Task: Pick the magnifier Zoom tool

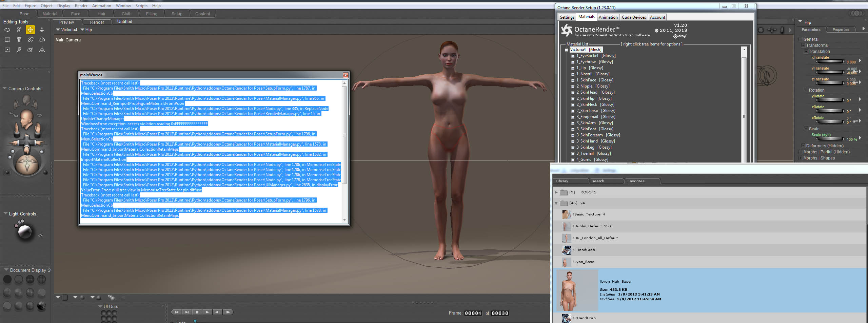Action: [x=19, y=50]
